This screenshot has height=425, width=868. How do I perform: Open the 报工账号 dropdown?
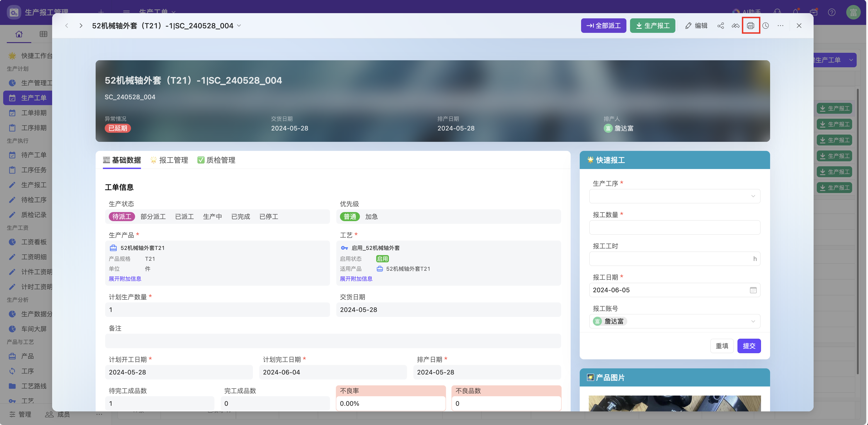click(675, 321)
